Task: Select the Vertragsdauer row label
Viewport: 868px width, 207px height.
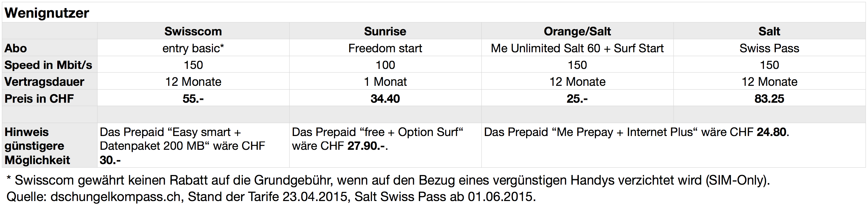Action: (x=49, y=81)
